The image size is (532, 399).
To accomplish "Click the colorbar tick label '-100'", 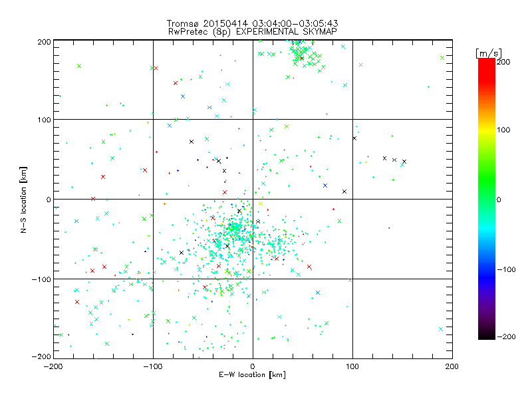I will pos(506,269).
